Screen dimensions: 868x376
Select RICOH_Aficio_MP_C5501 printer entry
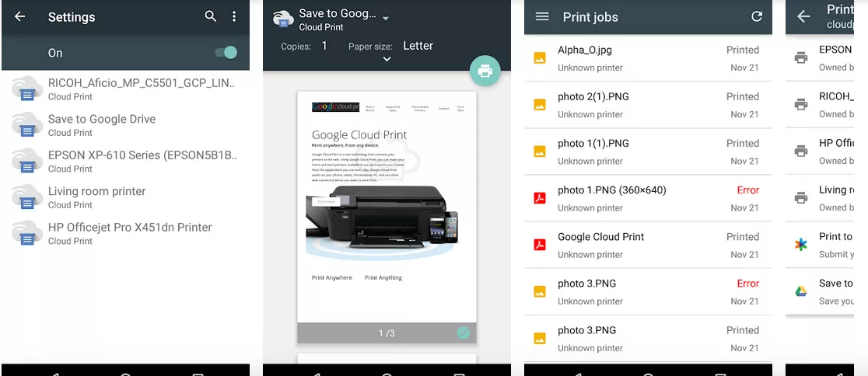pos(125,89)
